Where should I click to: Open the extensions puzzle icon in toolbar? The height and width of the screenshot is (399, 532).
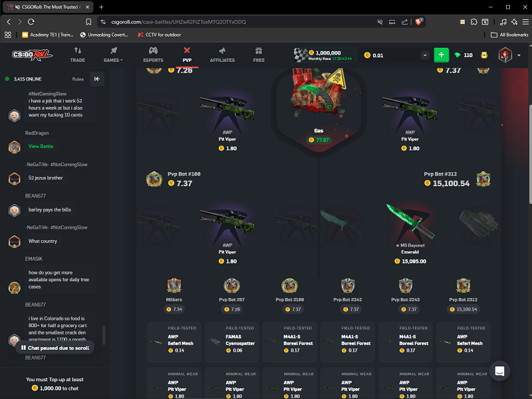tap(473, 22)
